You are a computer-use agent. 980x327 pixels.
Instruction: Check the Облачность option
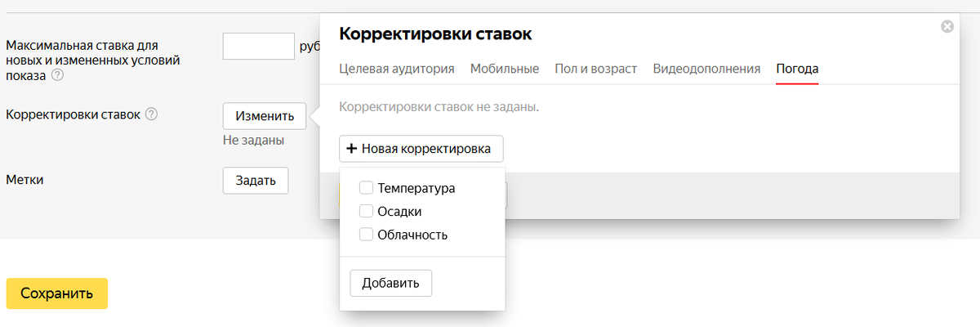[366, 235]
